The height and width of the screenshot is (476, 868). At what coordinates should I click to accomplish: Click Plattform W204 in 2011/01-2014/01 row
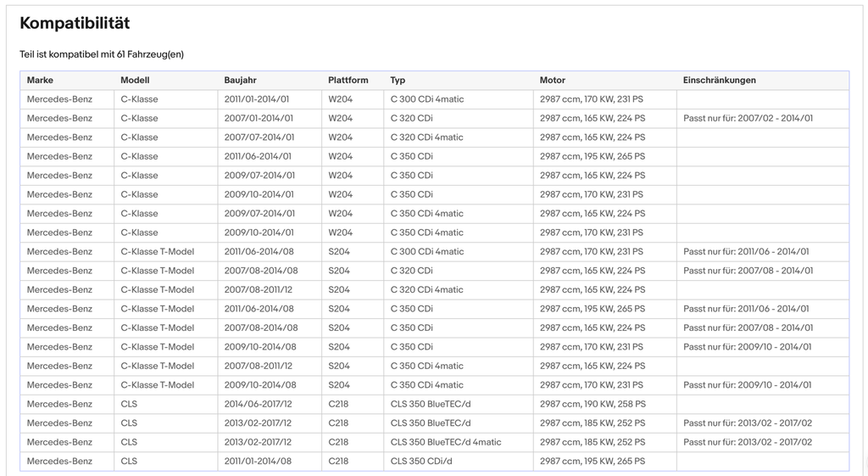click(x=340, y=99)
